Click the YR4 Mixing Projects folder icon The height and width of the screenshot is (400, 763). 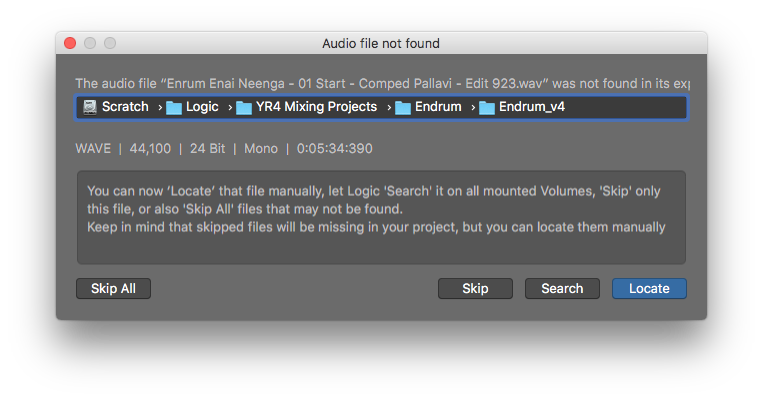tap(244, 108)
